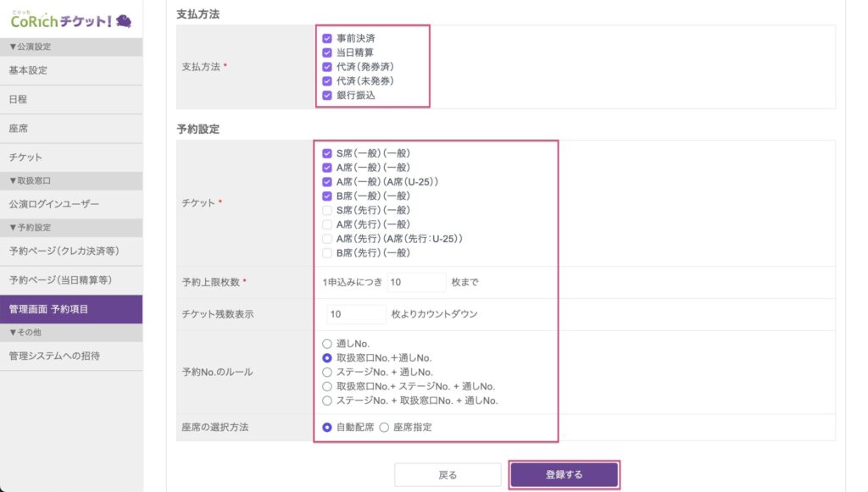Check the B席(先行)(一般) ticket option

coord(327,253)
